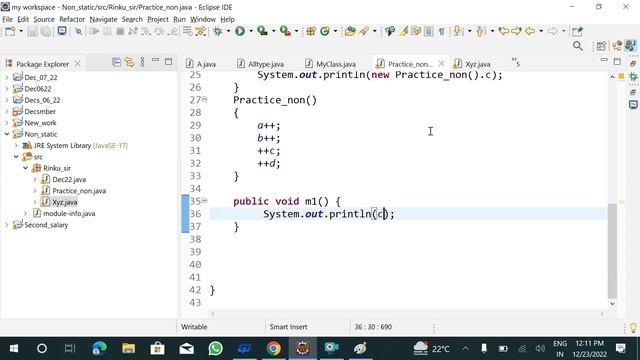Open the Window menu
The image size is (640, 360).
pos(203,19)
